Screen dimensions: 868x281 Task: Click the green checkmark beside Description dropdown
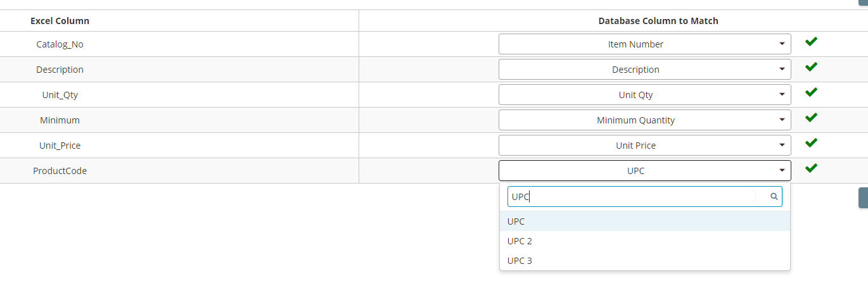pos(811,67)
